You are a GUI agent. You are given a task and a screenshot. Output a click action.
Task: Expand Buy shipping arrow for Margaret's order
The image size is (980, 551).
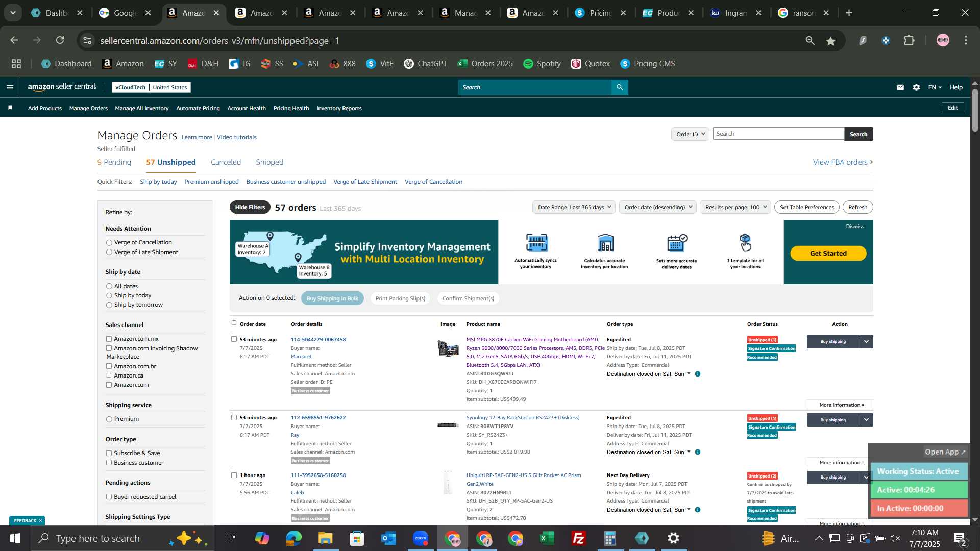[867, 342]
